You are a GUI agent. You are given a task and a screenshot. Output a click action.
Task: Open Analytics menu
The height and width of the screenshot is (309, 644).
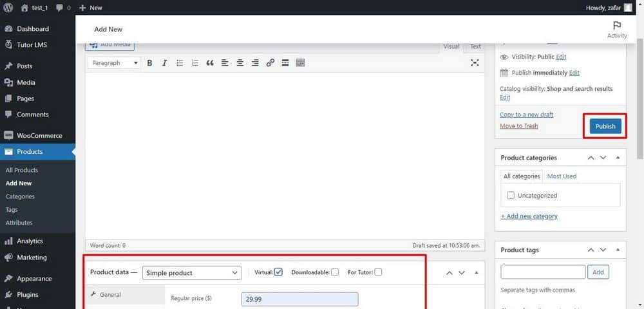[x=30, y=241]
